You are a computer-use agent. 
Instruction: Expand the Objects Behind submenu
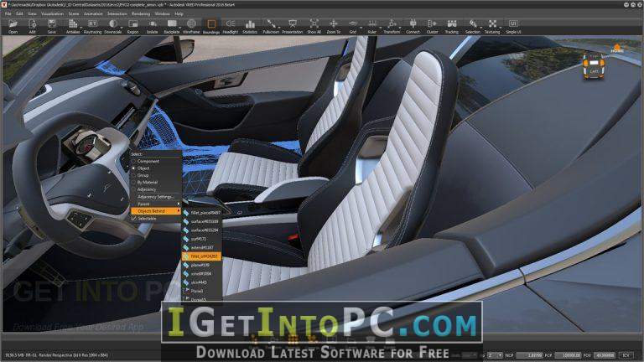pyautogui.click(x=156, y=211)
